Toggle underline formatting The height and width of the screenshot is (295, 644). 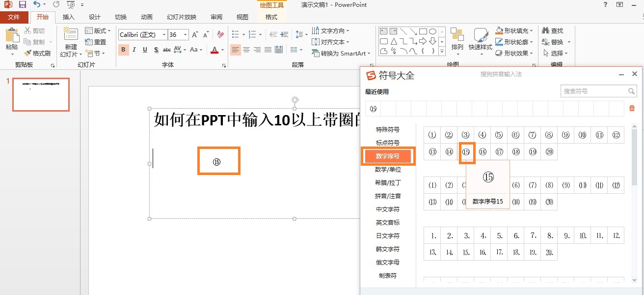(x=145, y=50)
